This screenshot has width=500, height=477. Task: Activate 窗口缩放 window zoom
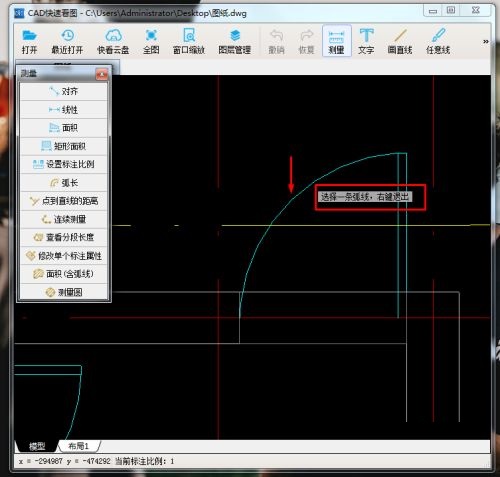(189, 42)
